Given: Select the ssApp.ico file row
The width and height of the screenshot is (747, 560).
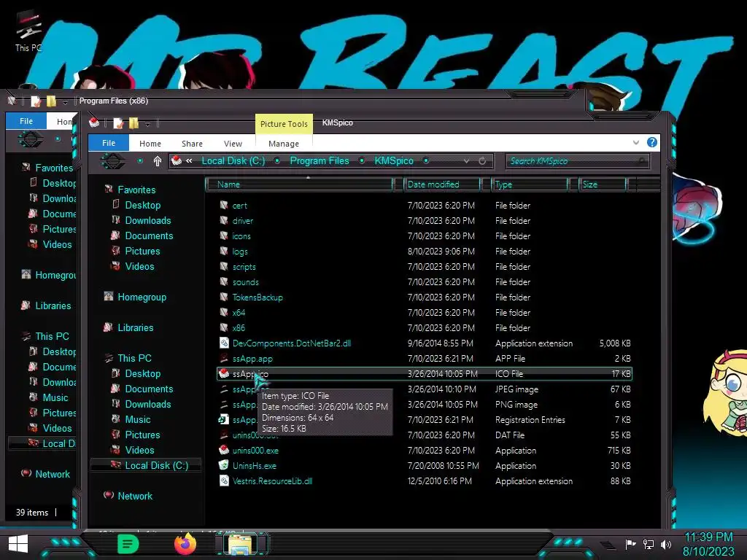Looking at the screenshot, I should (x=424, y=374).
